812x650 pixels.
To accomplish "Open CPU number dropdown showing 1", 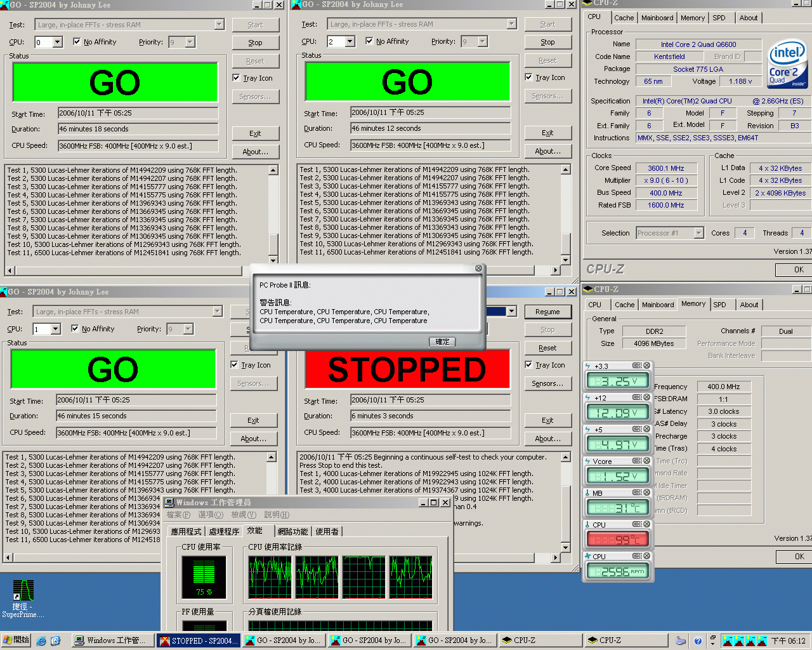I will click(x=56, y=329).
